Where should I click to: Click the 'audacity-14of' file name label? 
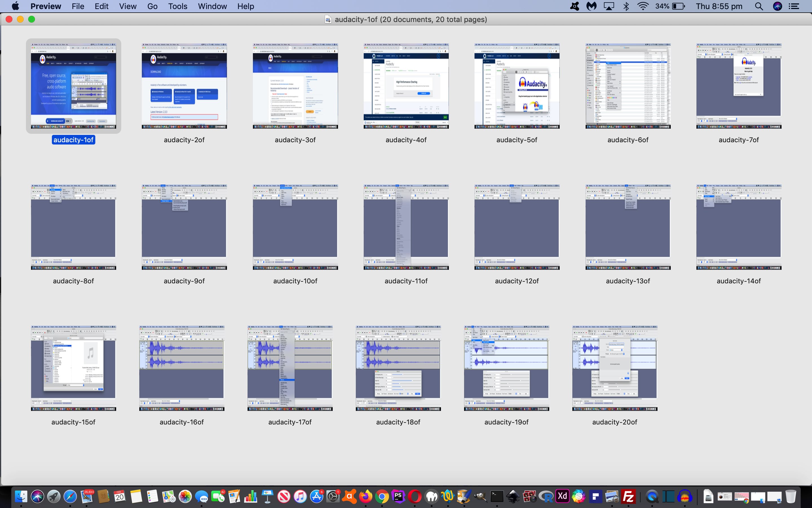739,281
